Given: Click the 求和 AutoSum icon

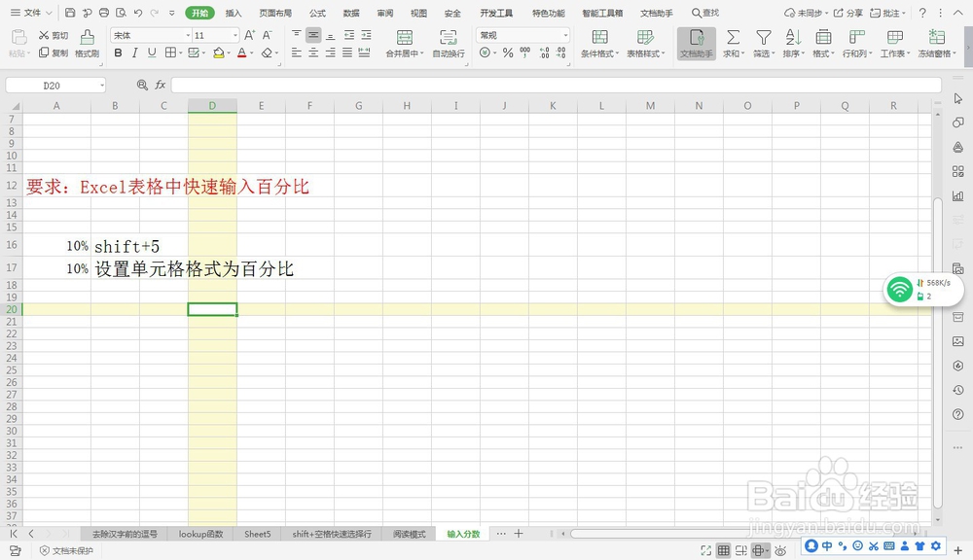Looking at the screenshot, I should tap(735, 43).
